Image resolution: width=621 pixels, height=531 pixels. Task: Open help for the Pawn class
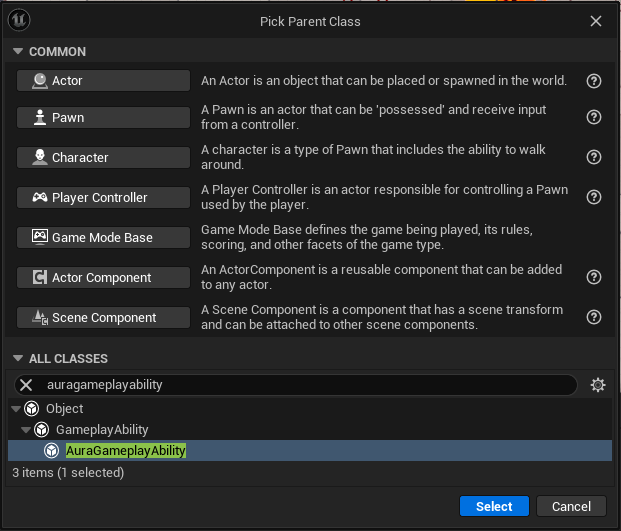click(x=594, y=117)
